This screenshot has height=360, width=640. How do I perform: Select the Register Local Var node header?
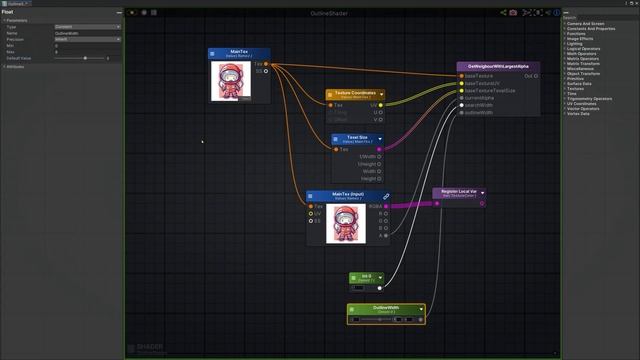click(x=459, y=193)
